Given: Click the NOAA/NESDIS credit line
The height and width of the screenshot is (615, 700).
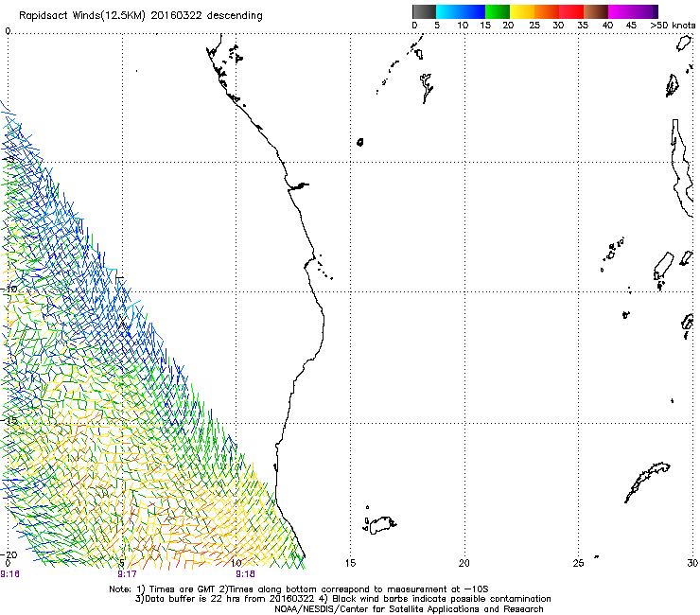Looking at the screenshot, I should point(409,609).
